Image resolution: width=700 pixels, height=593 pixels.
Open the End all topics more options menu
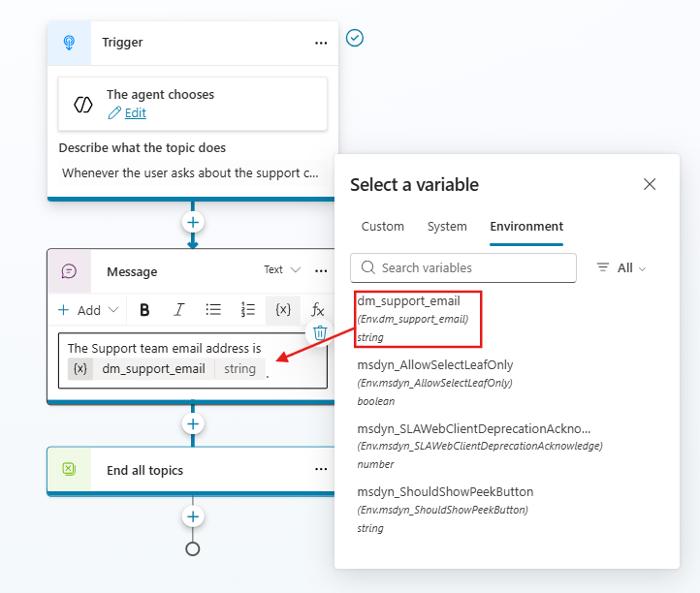coord(321,469)
